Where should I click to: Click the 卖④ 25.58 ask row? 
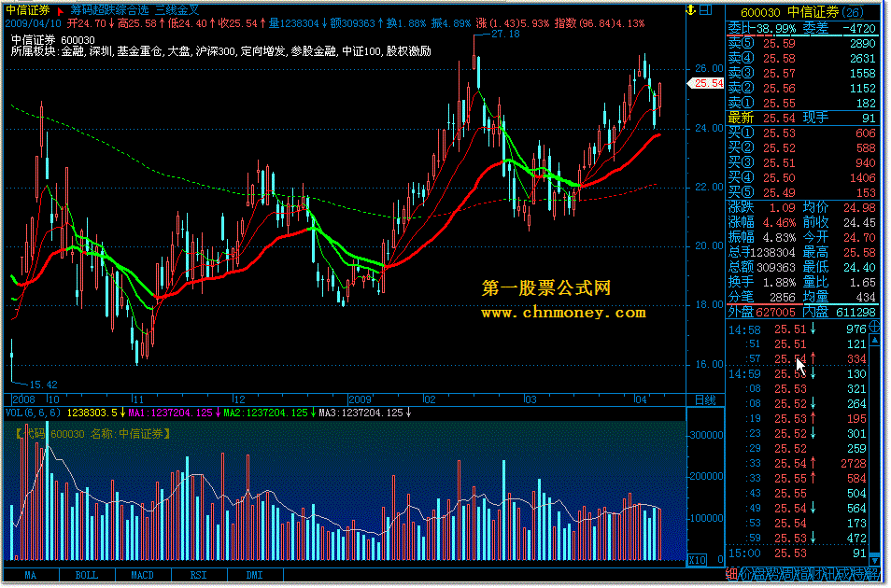click(x=801, y=59)
